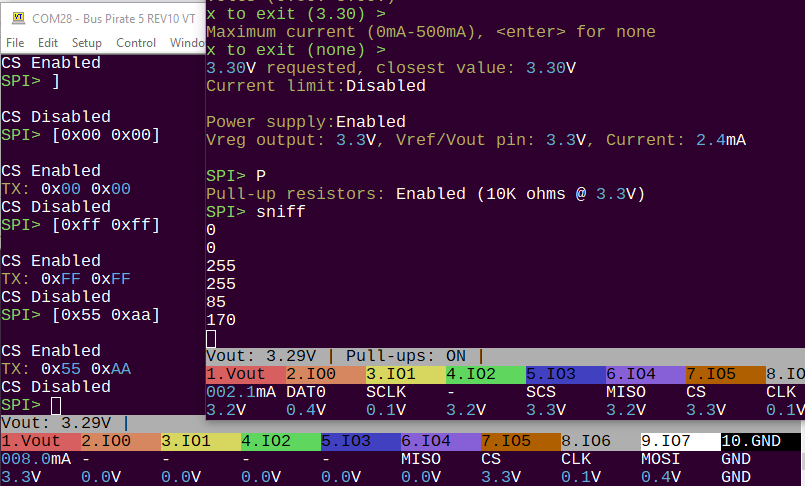Viewport: 805px width, 486px height.
Task: Click the '[0xff 0xff]' command in left terminal
Action: click(x=106, y=225)
